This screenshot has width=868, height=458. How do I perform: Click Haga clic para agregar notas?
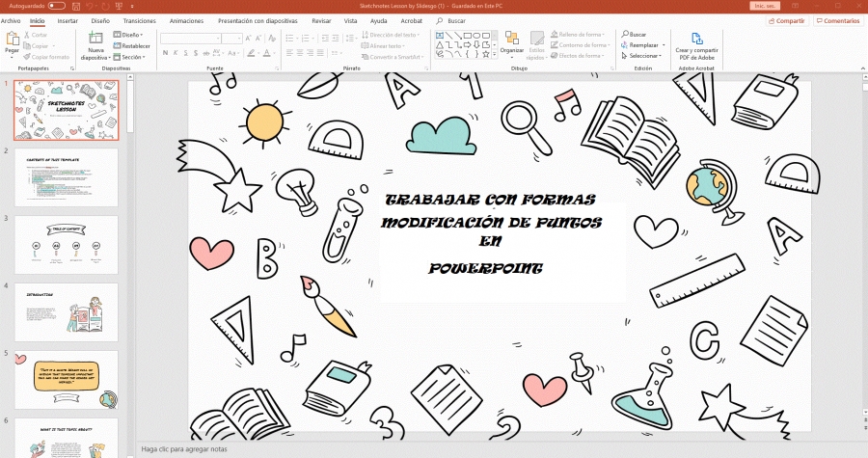[x=184, y=449]
